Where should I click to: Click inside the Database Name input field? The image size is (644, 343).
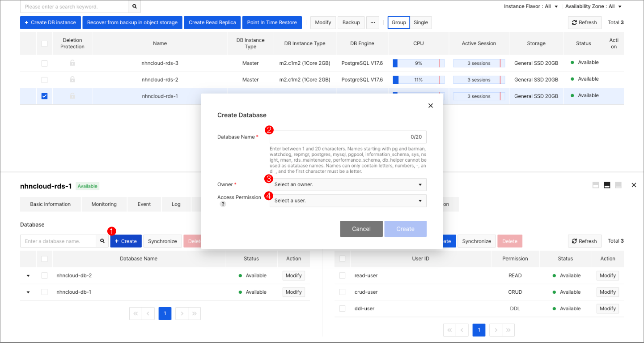347,137
